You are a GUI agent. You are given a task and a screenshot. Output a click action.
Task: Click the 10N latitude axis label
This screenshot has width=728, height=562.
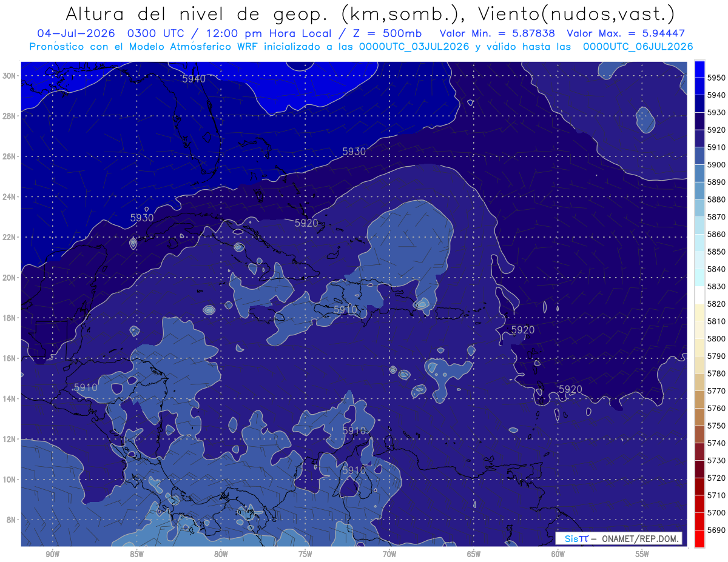point(9,480)
